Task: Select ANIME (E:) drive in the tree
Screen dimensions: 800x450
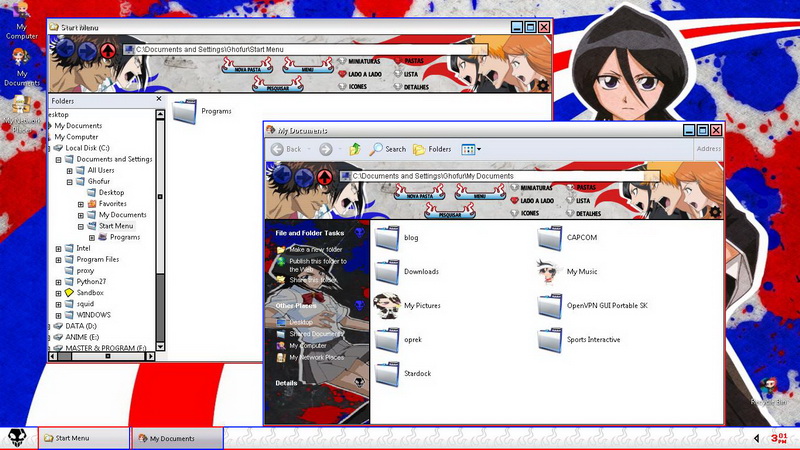Action: coord(76,337)
